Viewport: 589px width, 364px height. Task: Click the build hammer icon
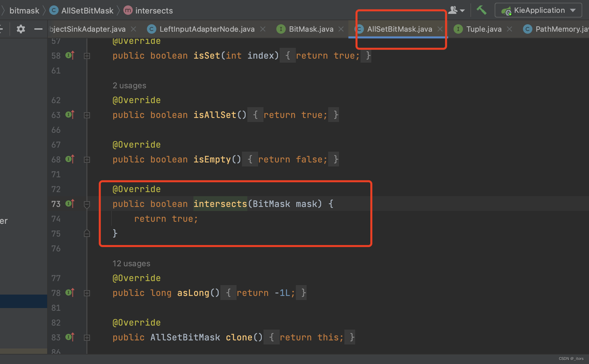(x=481, y=10)
